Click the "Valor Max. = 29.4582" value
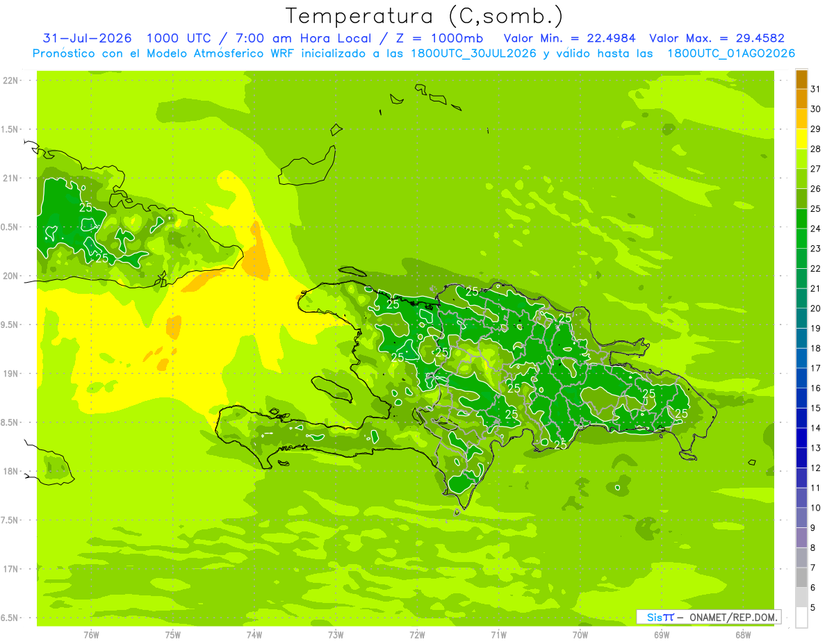Screen dimensions: 834x644 click(717, 38)
